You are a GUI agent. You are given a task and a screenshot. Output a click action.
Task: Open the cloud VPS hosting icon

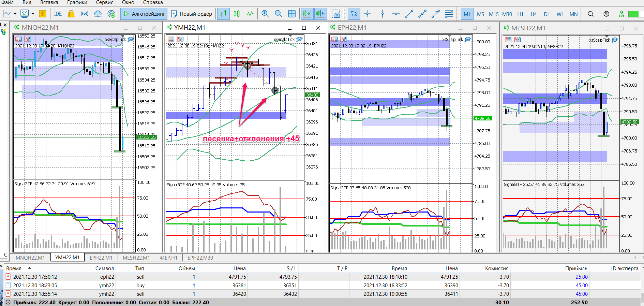(x=98, y=14)
